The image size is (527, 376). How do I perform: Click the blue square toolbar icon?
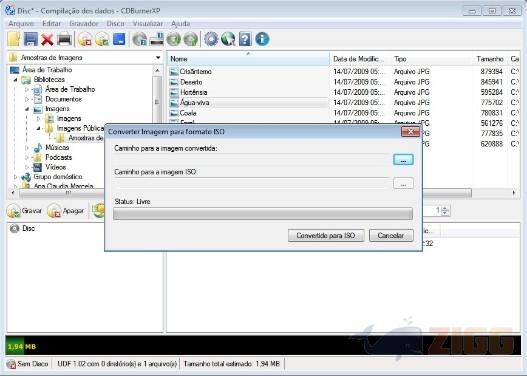pyautogui.click(x=119, y=39)
